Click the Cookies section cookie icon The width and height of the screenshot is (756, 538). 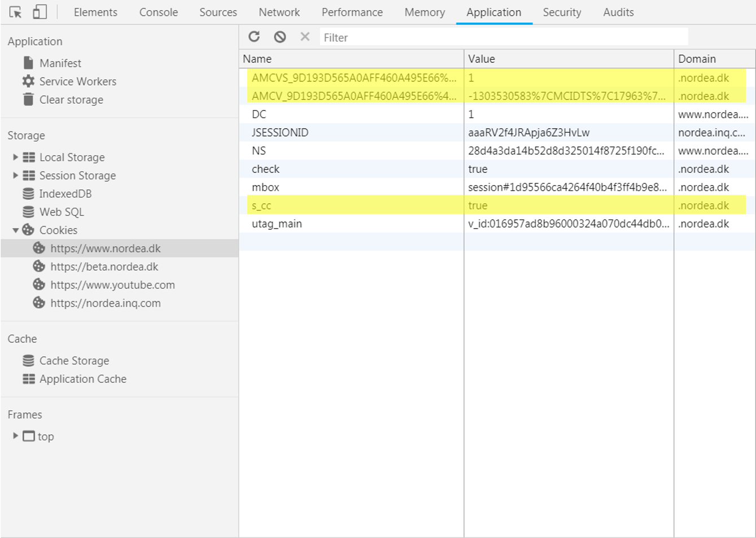click(x=28, y=230)
